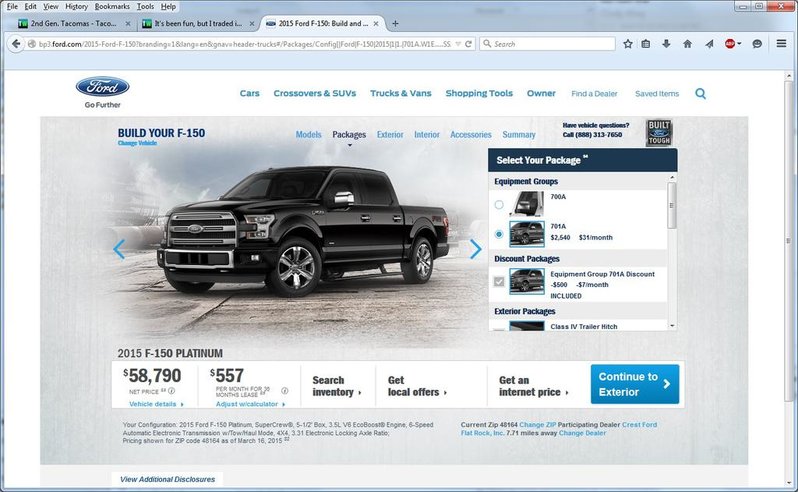Viewport: 798px width, 492px height.
Task: Open the View menu
Action: [50, 7]
